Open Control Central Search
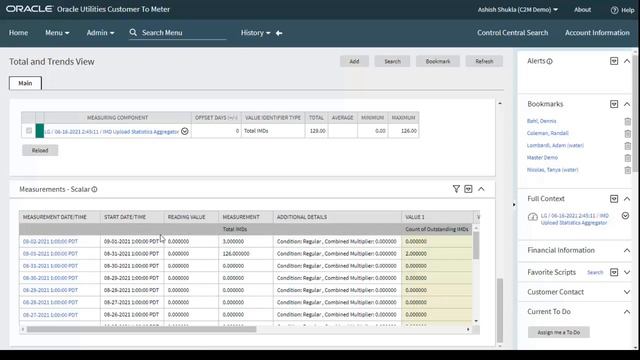 pyautogui.click(x=513, y=33)
